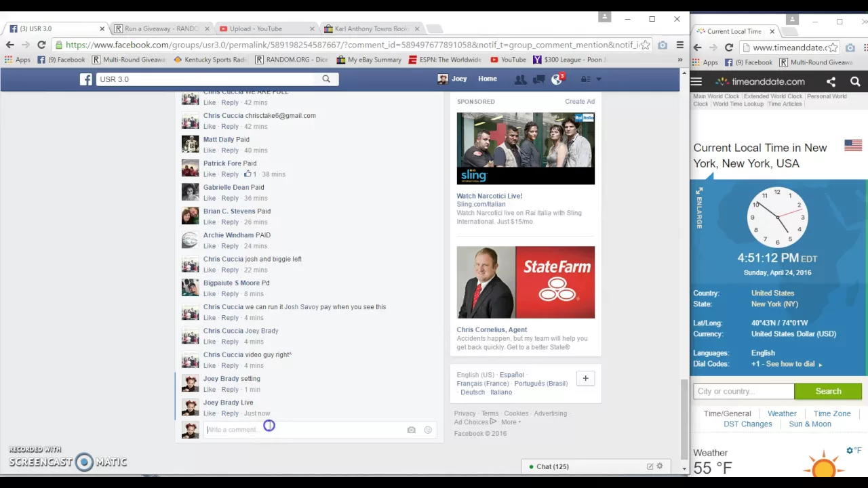This screenshot has width=868, height=488.
Task: Expand the bookmarks overflow chevron in the Facebook window
Action: click(679, 60)
